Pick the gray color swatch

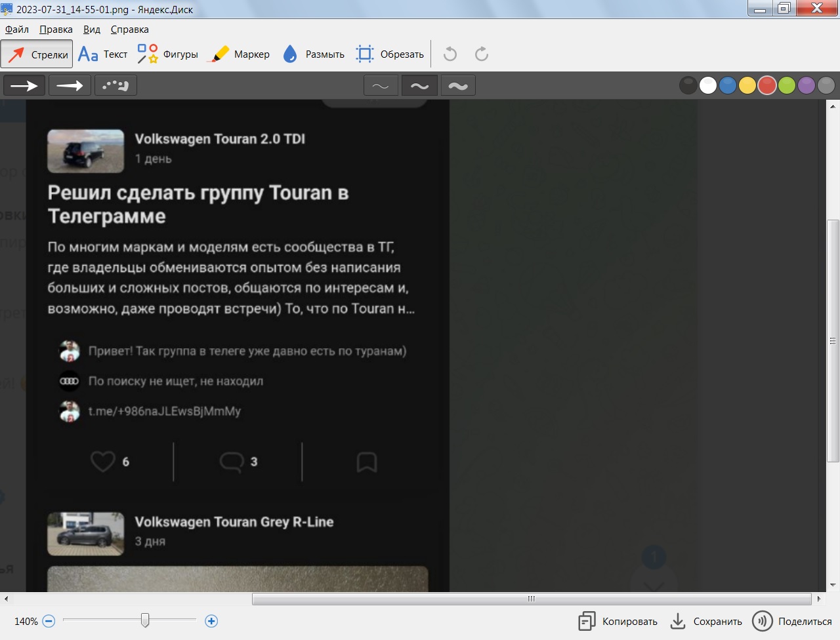click(x=826, y=85)
